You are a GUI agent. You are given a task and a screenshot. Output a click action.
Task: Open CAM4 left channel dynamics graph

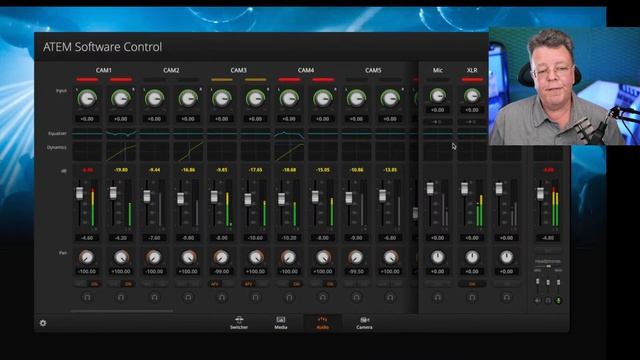point(289,151)
